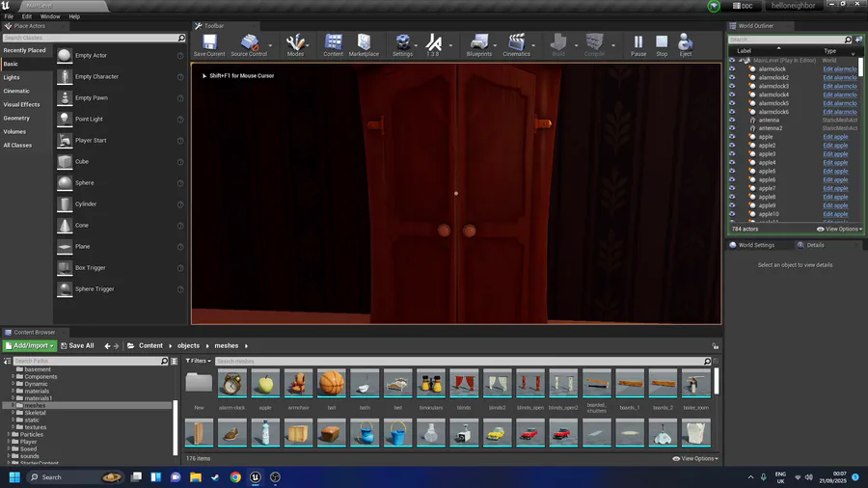Expand the Particles folder in tree
This screenshot has height=488, width=868.
[x=9, y=434]
